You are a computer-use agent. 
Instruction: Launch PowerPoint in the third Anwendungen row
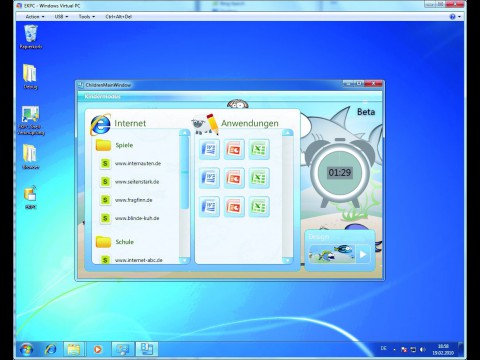(x=234, y=206)
